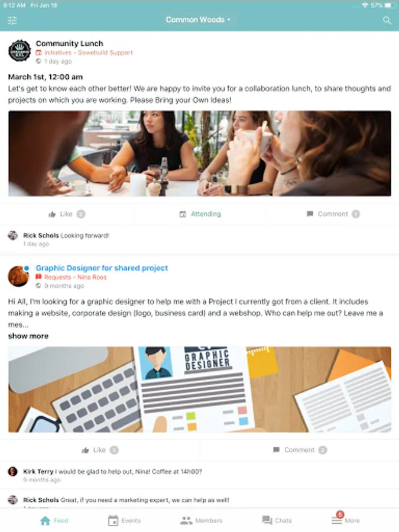Image resolution: width=399 pixels, height=532 pixels.
Task: Like the Graphic Designer post
Action: (100, 450)
